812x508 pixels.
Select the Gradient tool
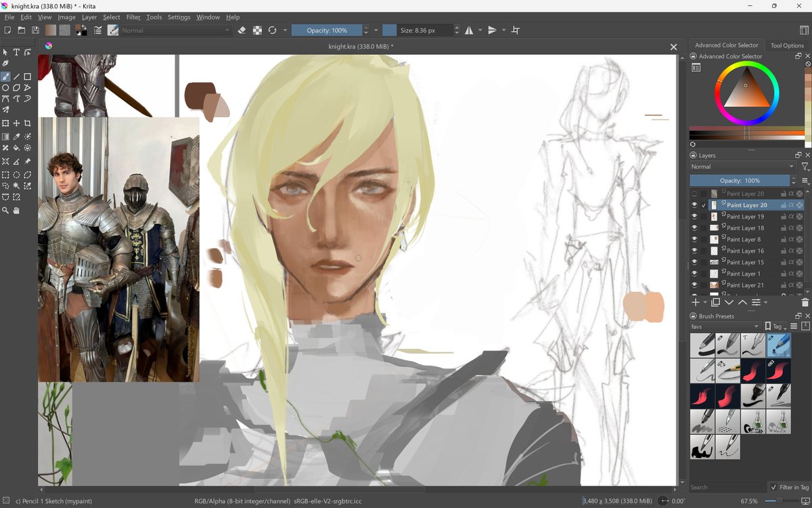point(5,137)
